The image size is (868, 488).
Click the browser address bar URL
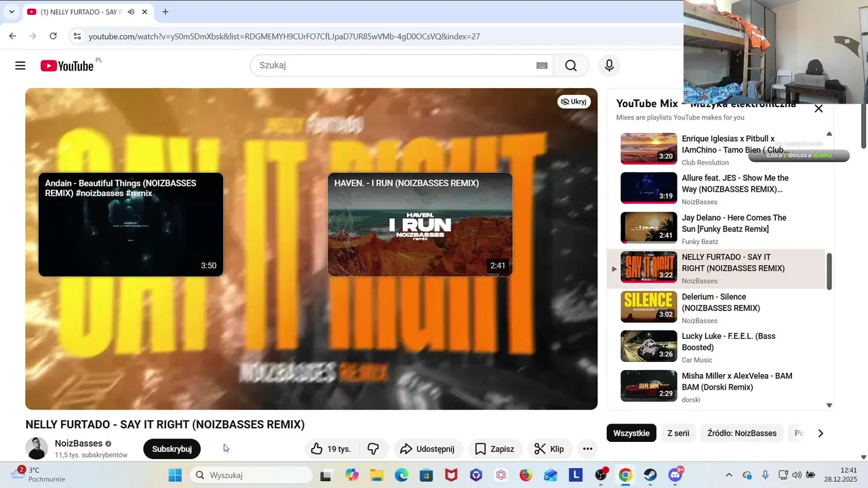pyautogui.click(x=284, y=36)
